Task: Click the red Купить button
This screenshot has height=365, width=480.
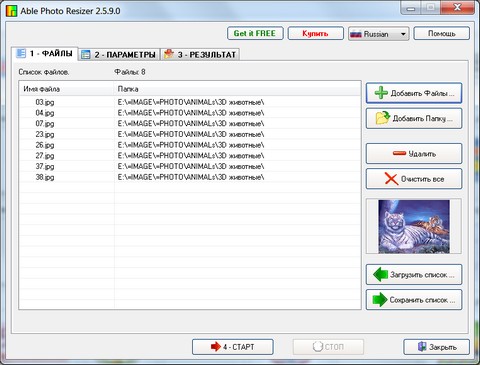Action: pyautogui.click(x=315, y=33)
